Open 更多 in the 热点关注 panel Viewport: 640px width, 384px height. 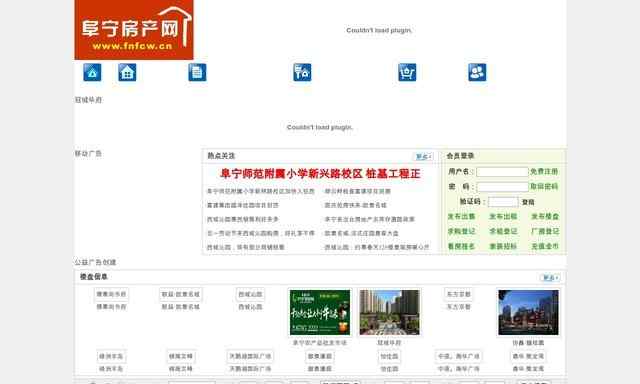(x=423, y=156)
